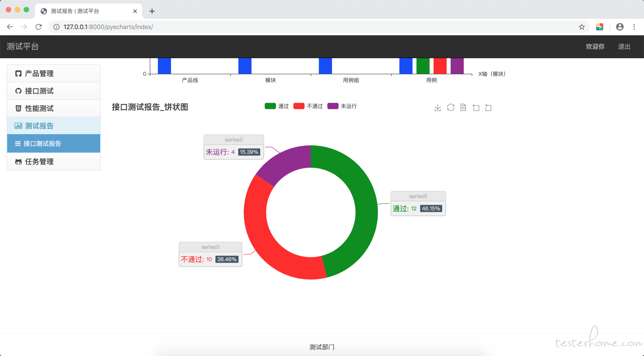Select the 接口测试报告 submenu item
Screen dimensions: 644x356
(54, 144)
